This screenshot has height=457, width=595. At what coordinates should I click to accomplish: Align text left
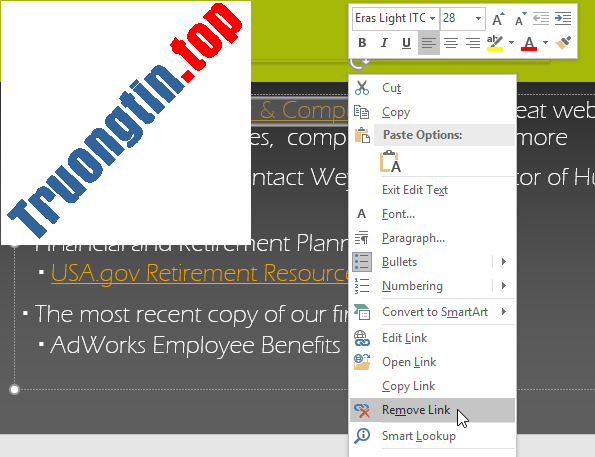tap(428, 43)
